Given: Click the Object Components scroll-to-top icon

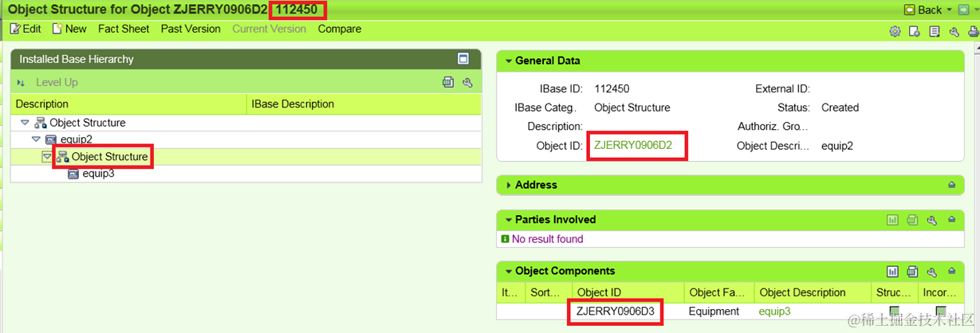Looking at the screenshot, I should (951, 272).
